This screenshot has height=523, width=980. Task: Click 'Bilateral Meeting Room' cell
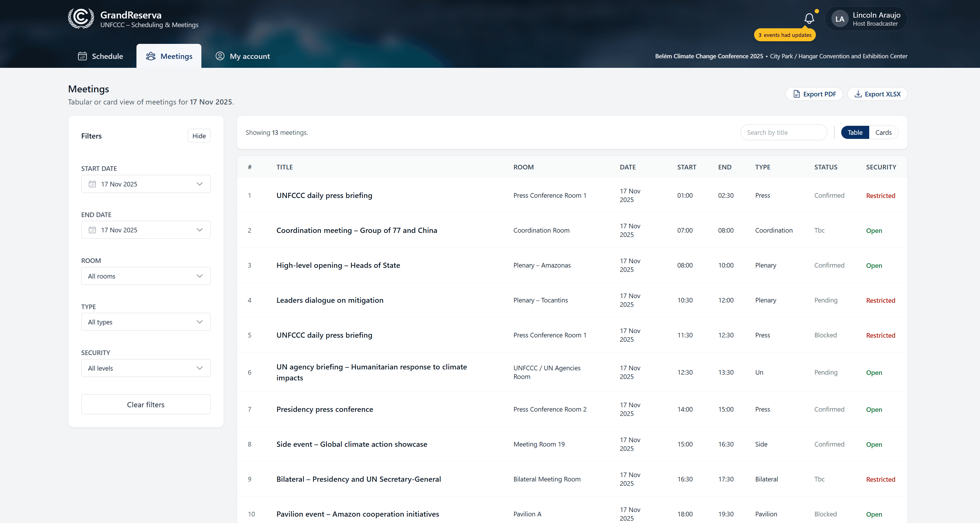click(547, 479)
